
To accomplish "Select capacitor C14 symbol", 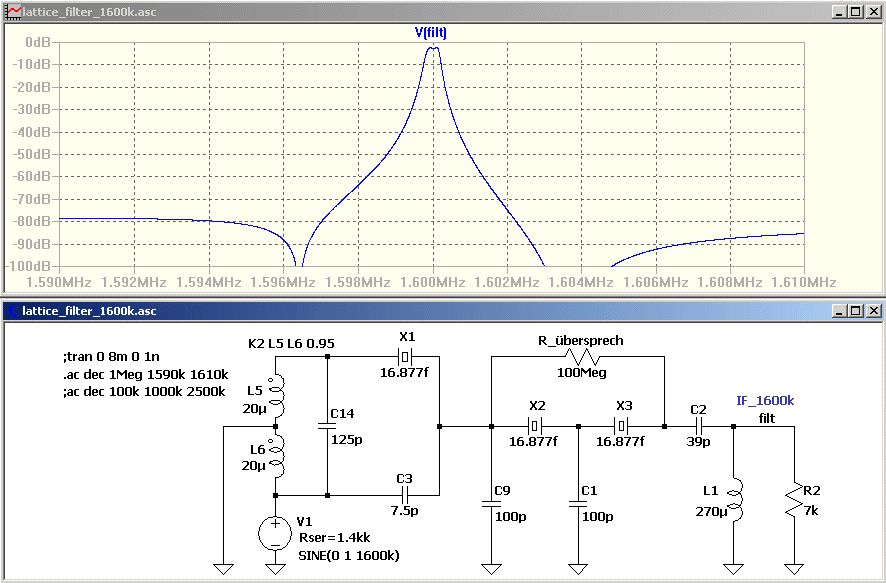I will (327, 425).
